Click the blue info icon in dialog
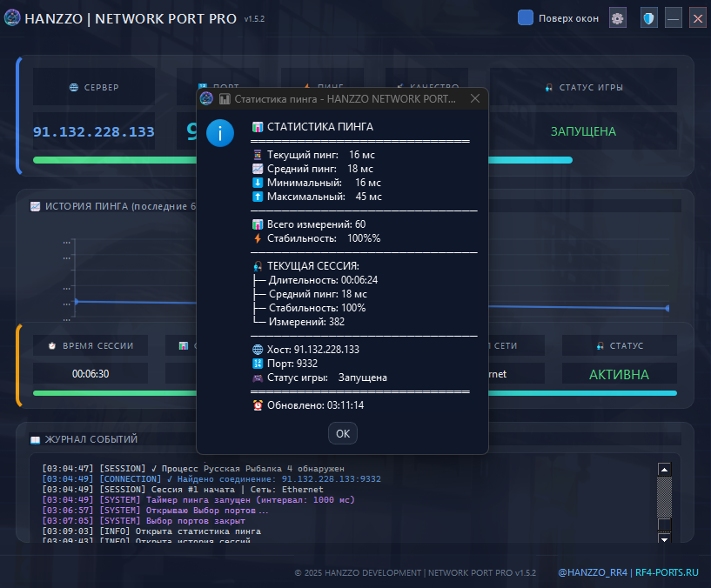Viewport: 711px width, 588px height. point(220,132)
